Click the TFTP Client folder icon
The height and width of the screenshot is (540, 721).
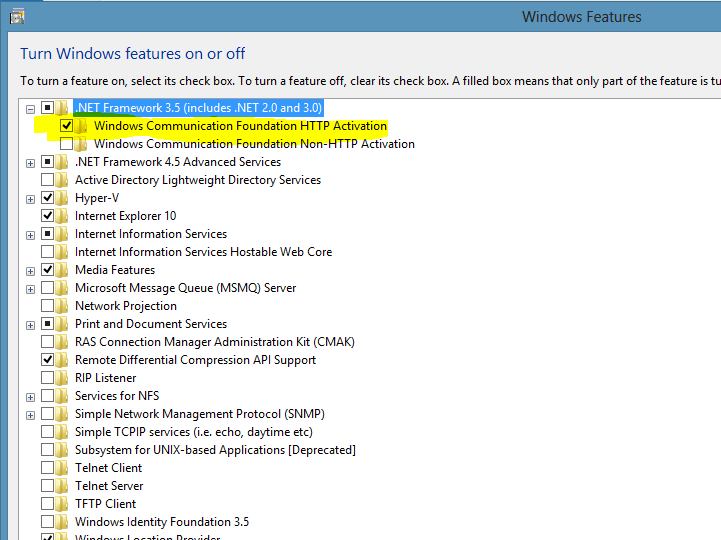[62, 504]
